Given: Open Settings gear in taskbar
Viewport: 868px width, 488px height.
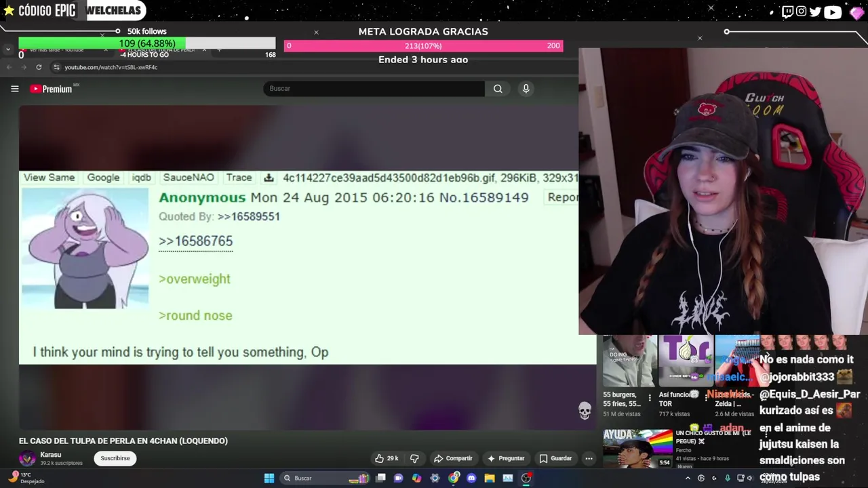Looking at the screenshot, I should (x=435, y=478).
